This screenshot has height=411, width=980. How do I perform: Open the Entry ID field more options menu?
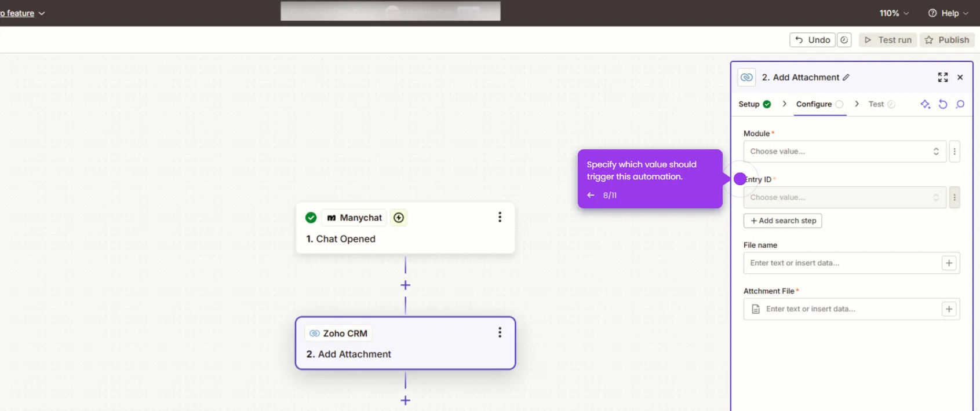point(955,197)
